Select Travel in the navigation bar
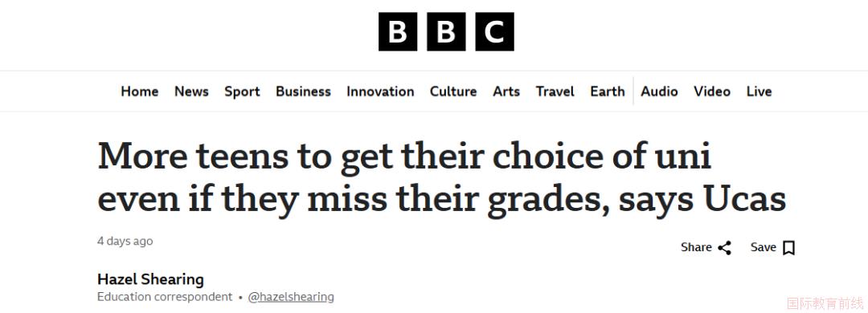868x313 pixels. (x=555, y=91)
